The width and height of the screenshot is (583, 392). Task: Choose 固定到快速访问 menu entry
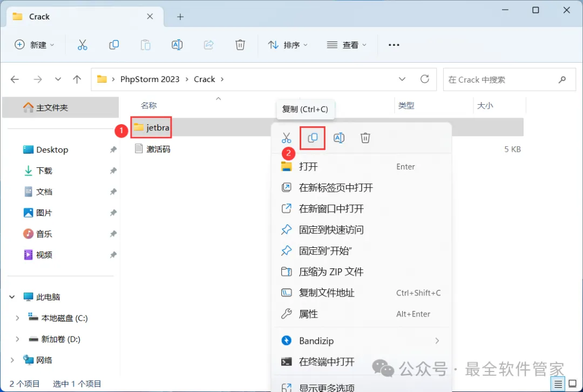tap(361, 230)
